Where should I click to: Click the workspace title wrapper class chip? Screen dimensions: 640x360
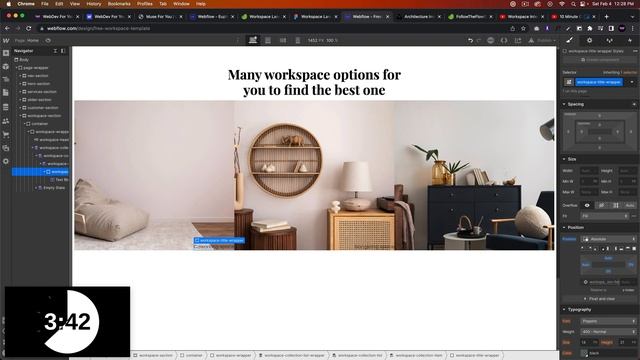click(x=599, y=82)
